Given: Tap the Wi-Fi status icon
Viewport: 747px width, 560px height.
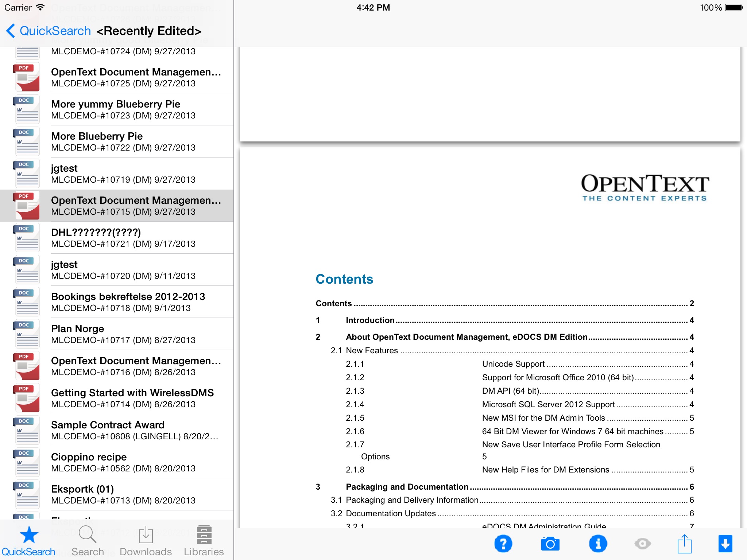Looking at the screenshot, I should [x=40, y=7].
